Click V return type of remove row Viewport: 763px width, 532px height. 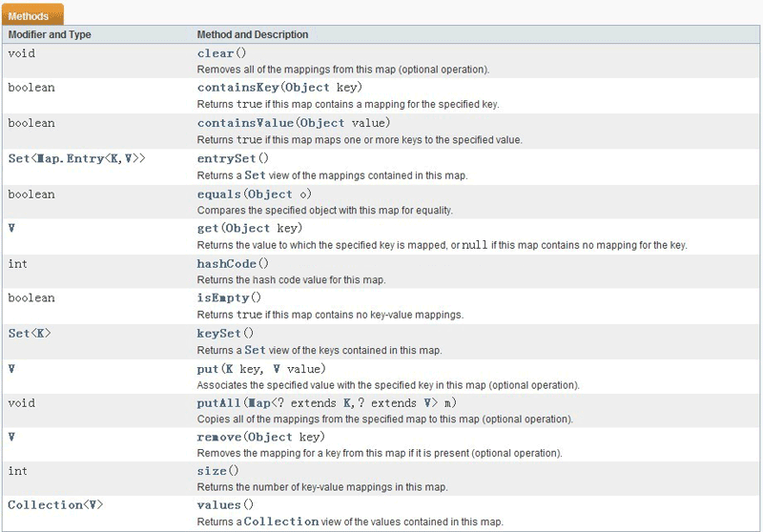pyautogui.click(x=11, y=437)
